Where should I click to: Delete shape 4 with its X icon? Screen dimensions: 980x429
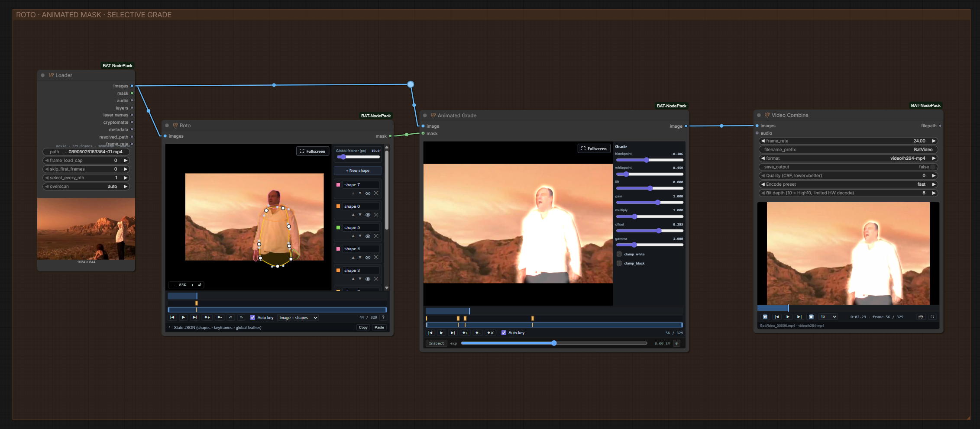[376, 257]
